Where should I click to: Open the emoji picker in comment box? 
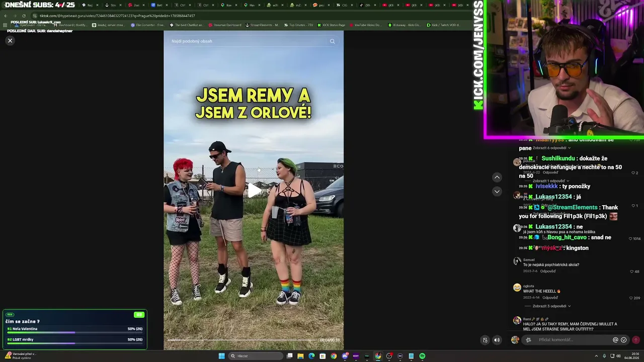(624, 340)
